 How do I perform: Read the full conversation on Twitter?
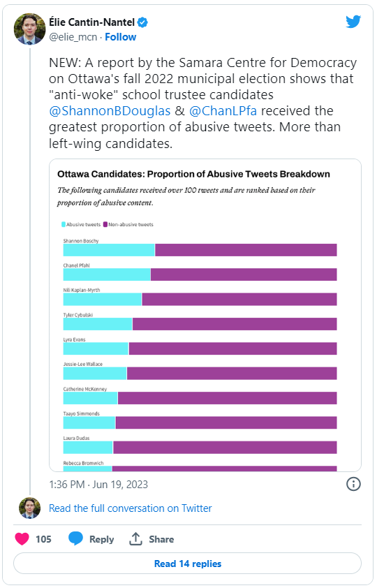tap(131, 508)
